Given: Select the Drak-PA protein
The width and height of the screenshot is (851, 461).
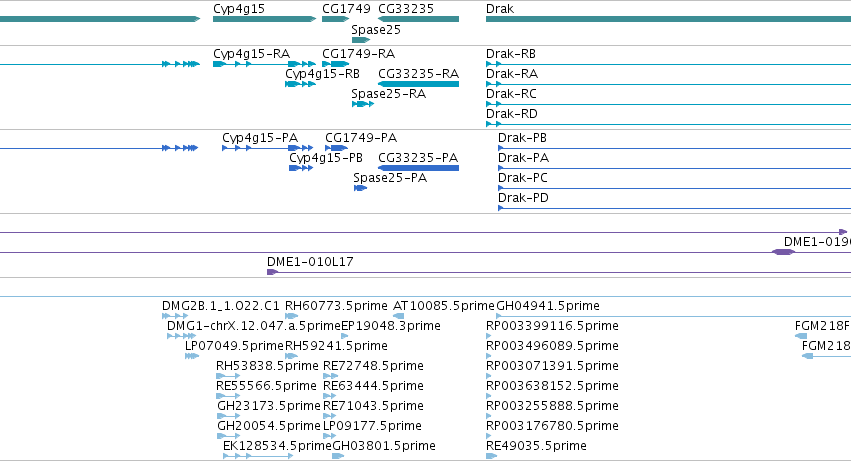Looking at the screenshot, I should (523, 158).
